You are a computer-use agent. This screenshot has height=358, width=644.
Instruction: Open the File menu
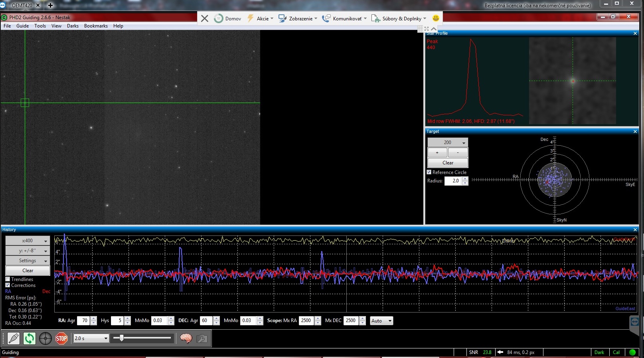point(7,26)
